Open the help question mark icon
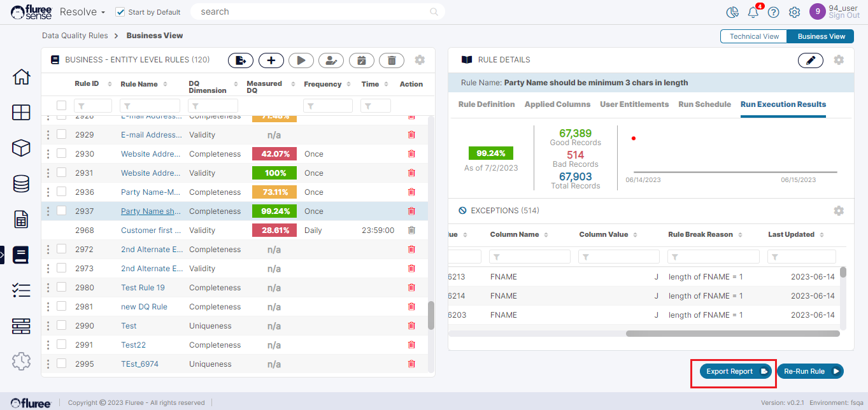Viewport: 868px width, 410px height. pos(773,12)
